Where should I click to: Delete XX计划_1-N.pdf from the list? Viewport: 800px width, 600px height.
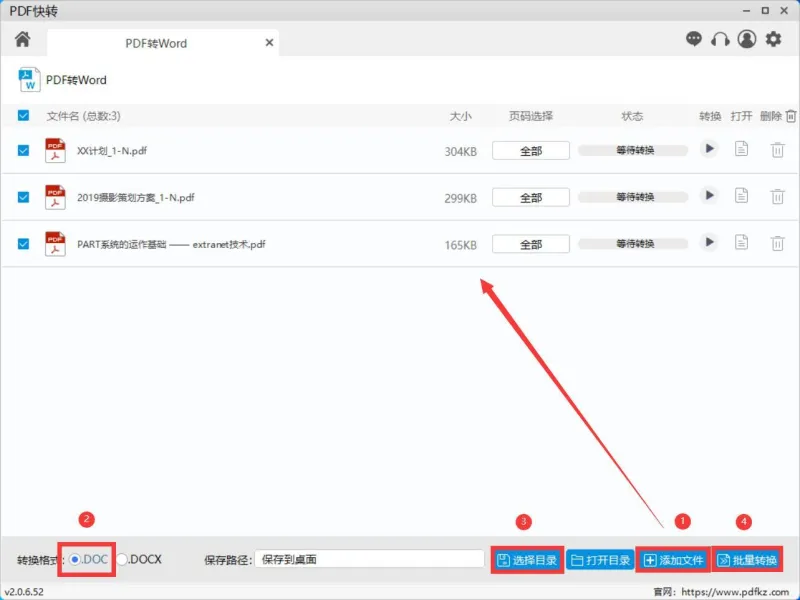(x=778, y=150)
